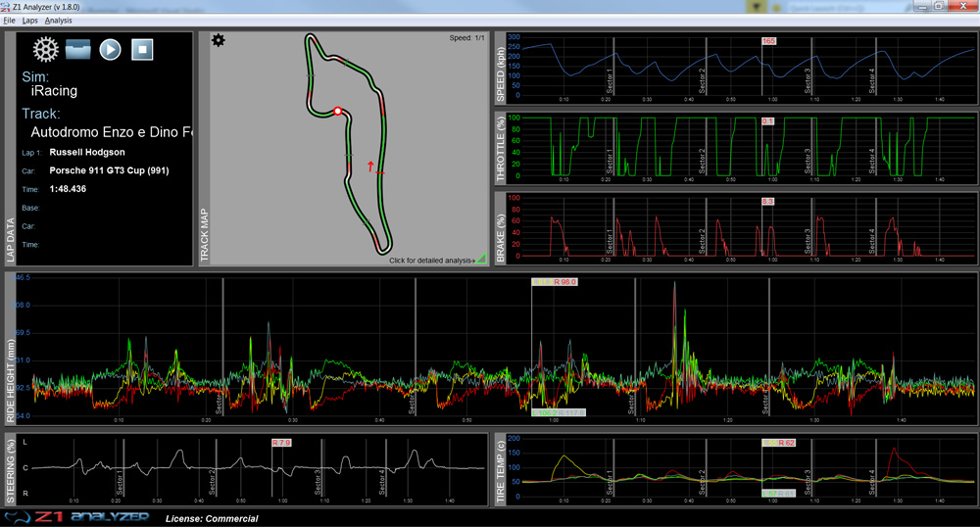Select the car position marker on track map

pyautogui.click(x=337, y=111)
